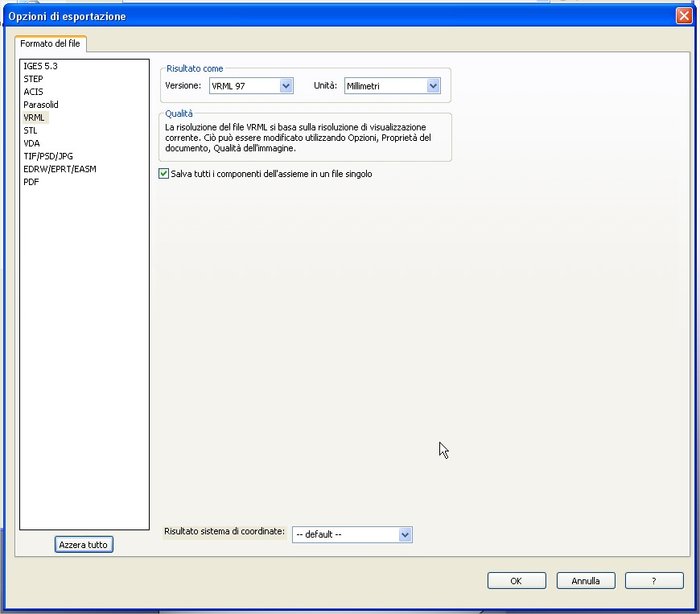
Task: Pick Parasolid from the format list
Action: tap(41, 105)
